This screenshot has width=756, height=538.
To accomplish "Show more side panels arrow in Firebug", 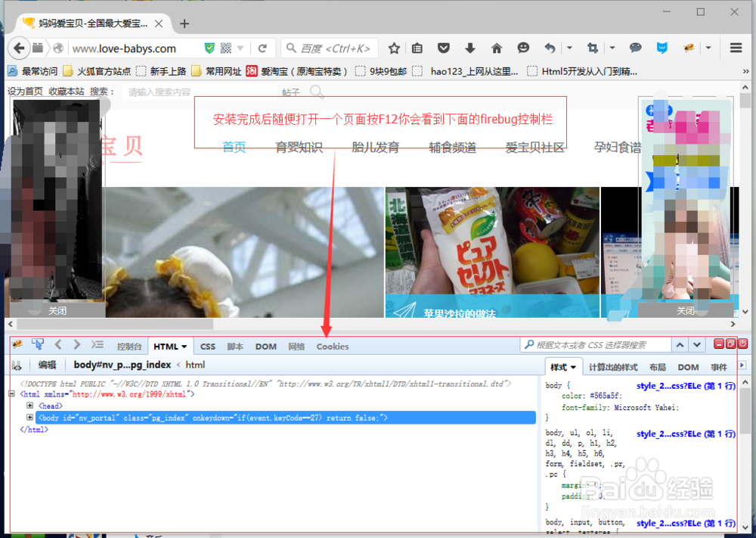I will pyautogui.click(x=742, y=365).
